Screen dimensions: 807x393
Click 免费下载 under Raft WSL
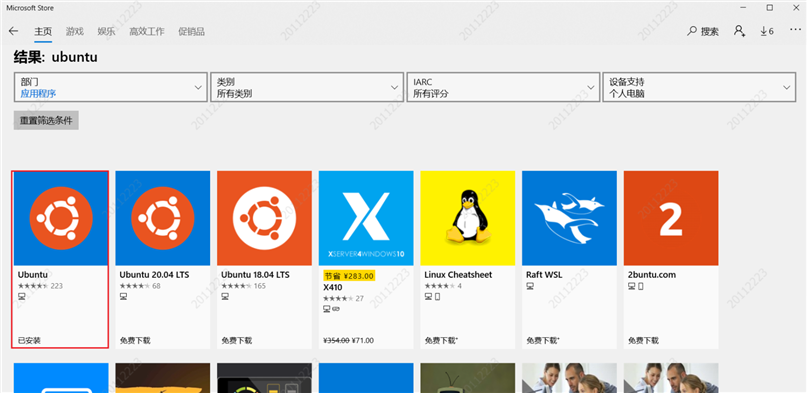tap(543, 341)
